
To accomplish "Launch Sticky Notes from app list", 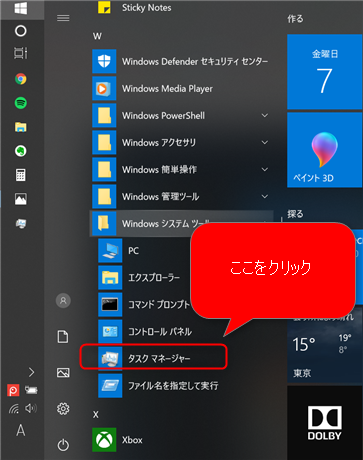I will (182, 8).
